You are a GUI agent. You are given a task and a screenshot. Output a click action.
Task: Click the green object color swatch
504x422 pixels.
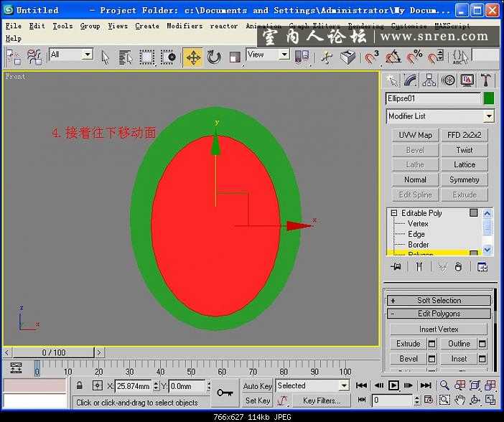tap(489, 98)
